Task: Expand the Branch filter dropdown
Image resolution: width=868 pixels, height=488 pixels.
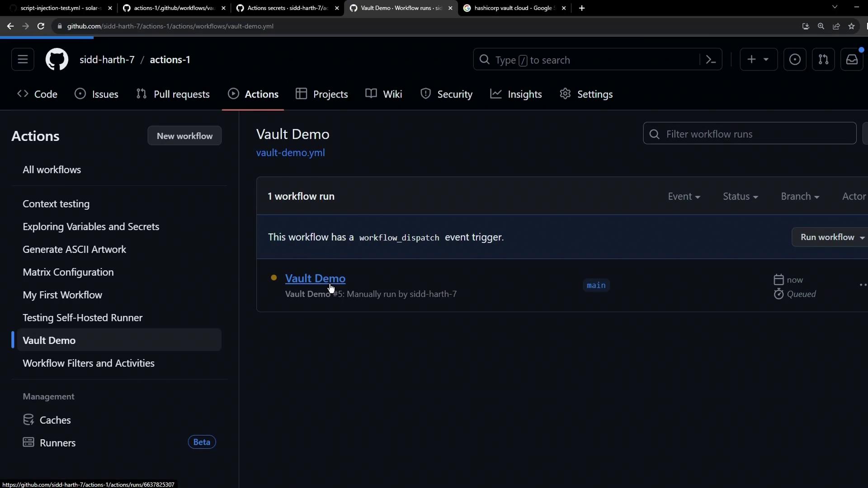Action: click(799, 196)
